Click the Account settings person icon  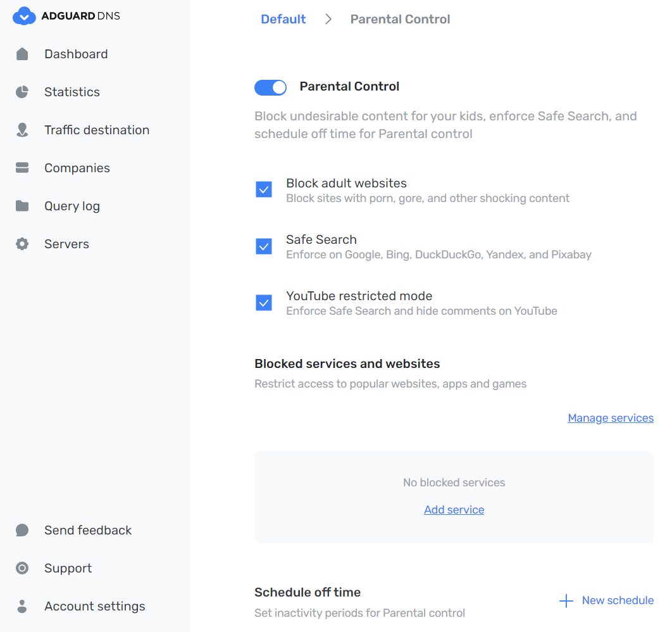coord(22,606)
